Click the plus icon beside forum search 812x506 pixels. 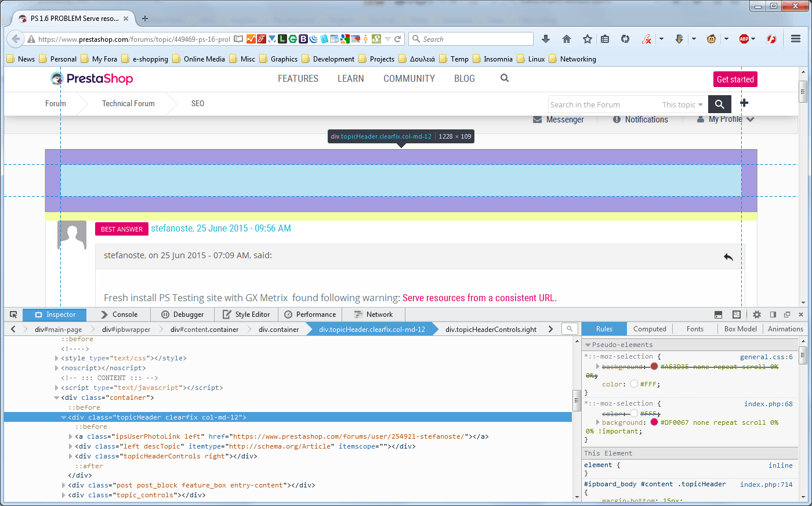[x=744, y=103]
